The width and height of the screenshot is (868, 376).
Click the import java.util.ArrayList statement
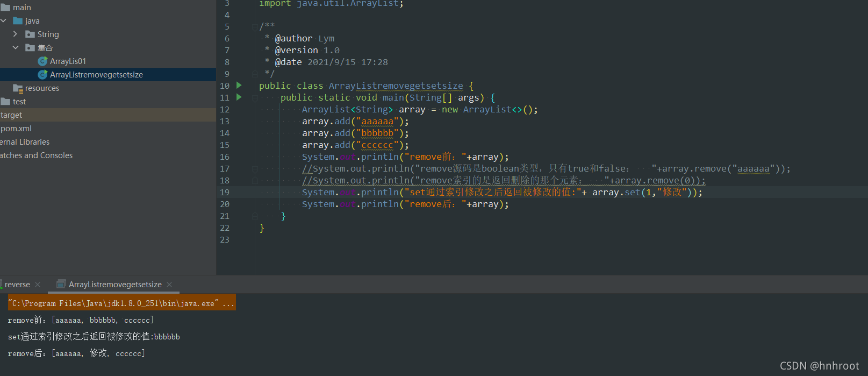coord(331,4)
